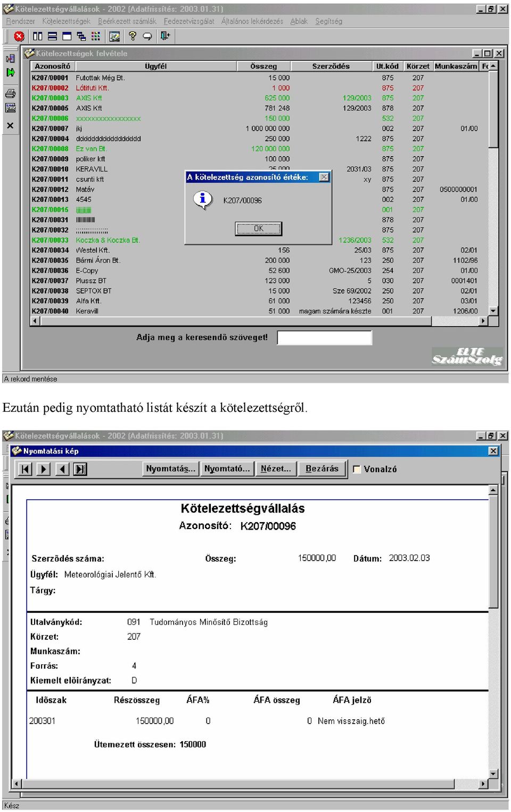Click the Nézet... button

[x=276, y=469]
